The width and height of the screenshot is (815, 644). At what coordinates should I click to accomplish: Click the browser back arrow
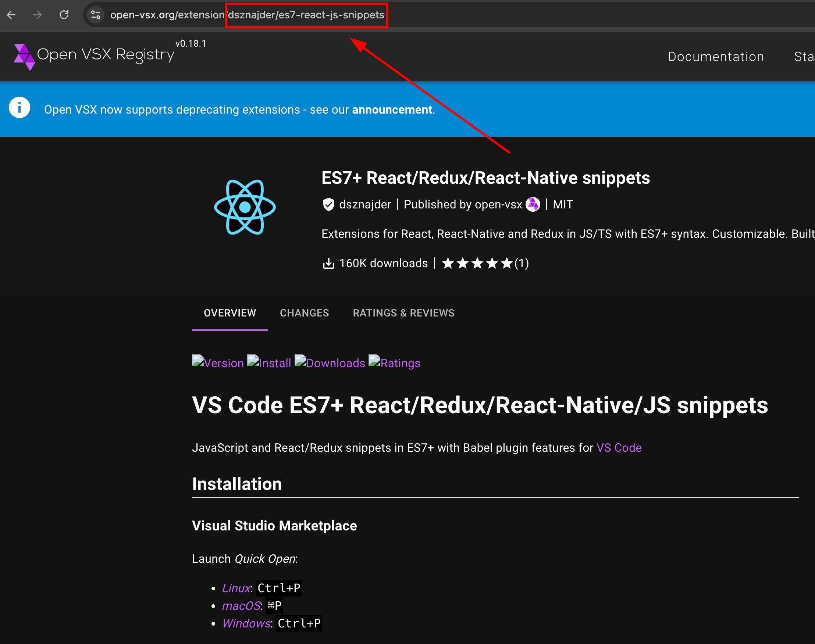click(x=11, y=15)
